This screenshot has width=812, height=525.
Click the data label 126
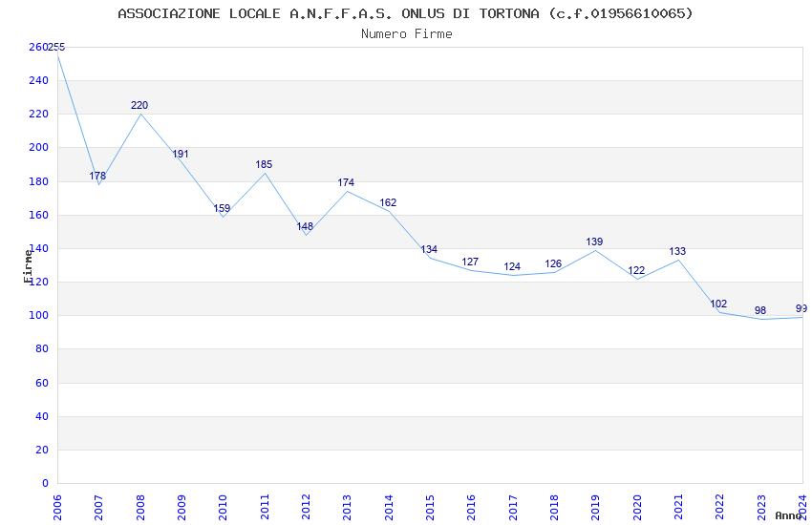click(x=553, y=263)
